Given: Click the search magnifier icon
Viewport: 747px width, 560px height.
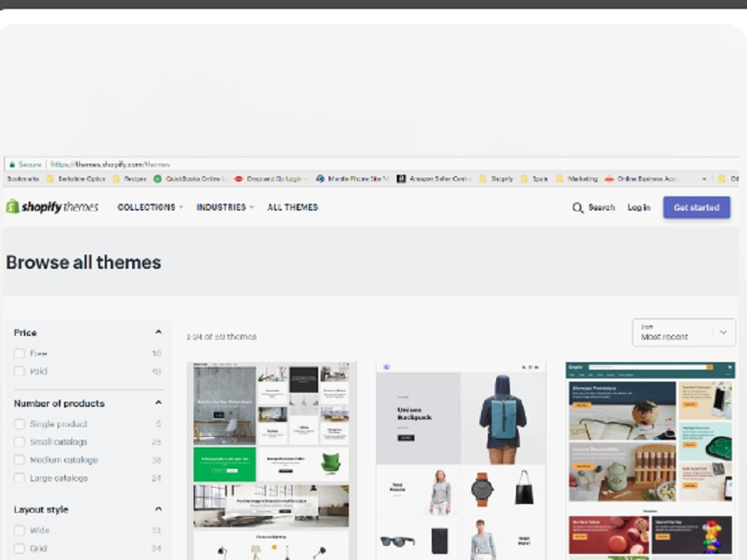Looking at the screenshot, I should pyautogui.click(x=577, y=208).
